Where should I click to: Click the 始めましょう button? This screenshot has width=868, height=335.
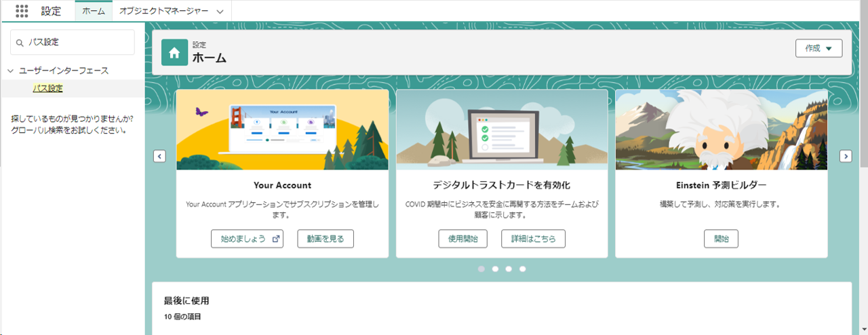[247, 239]
